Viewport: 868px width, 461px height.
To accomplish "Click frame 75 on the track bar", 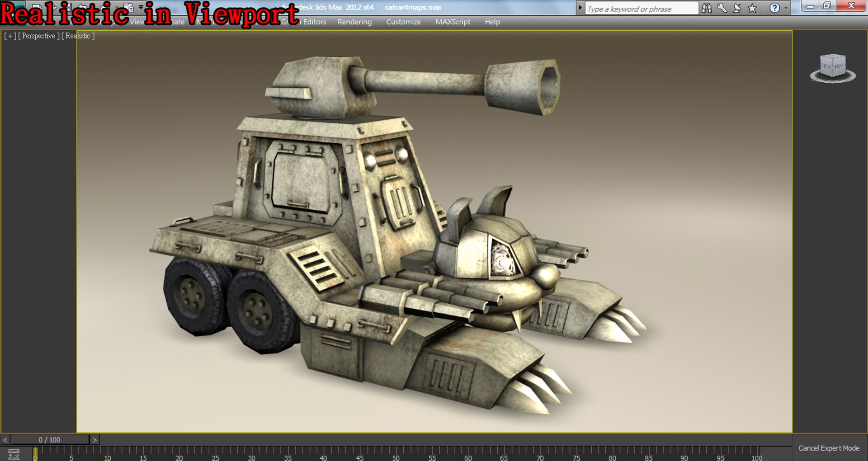I will (x=576, y=457).
